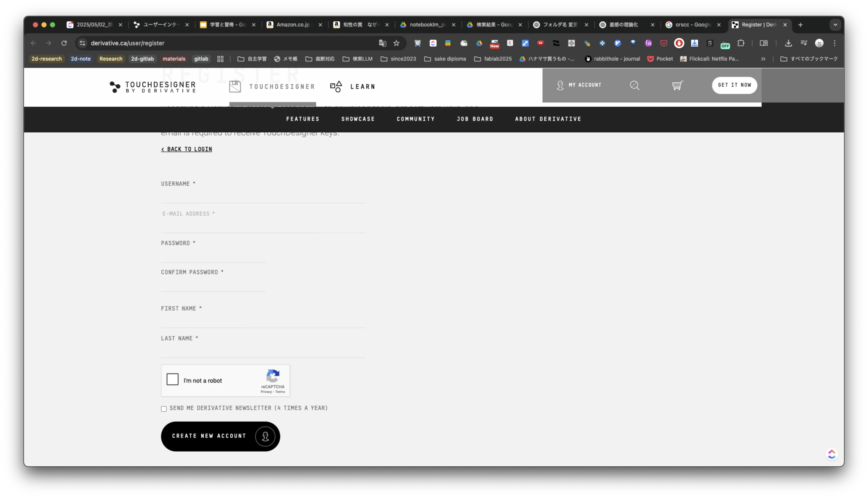
Task: Open the 2d-research bookmark
Action: 47,59
